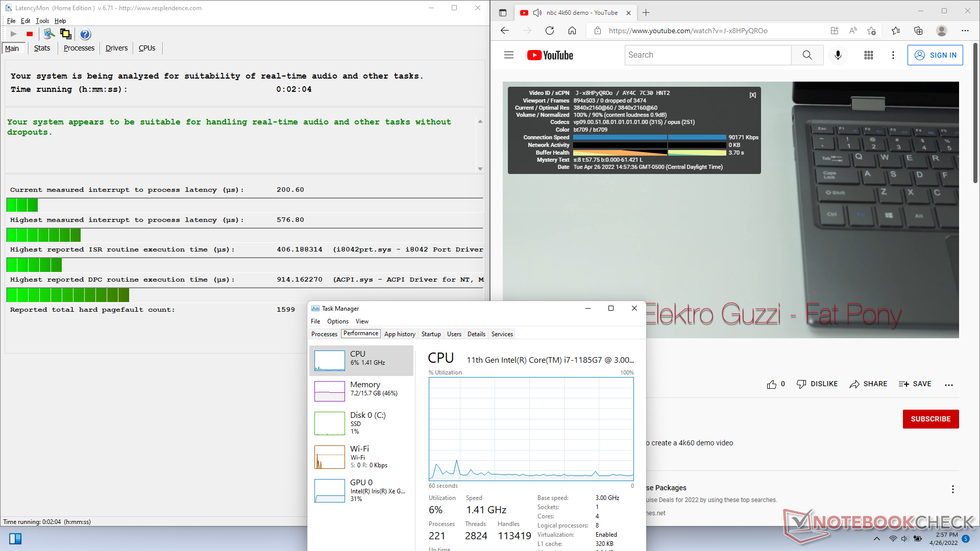Click the YouTube microphone voice search icon
This screenshot has height=551, width=980.
[838, 55]
